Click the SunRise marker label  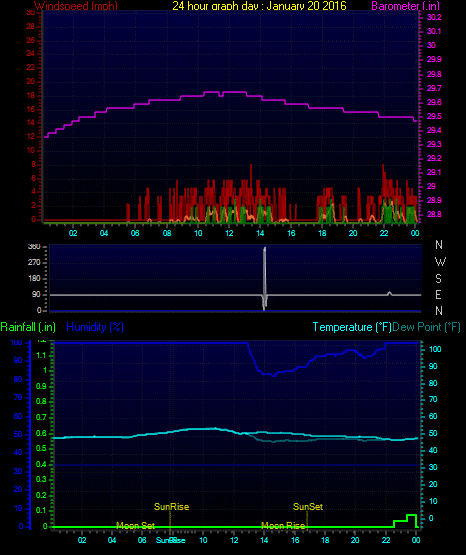pos(172,507)
